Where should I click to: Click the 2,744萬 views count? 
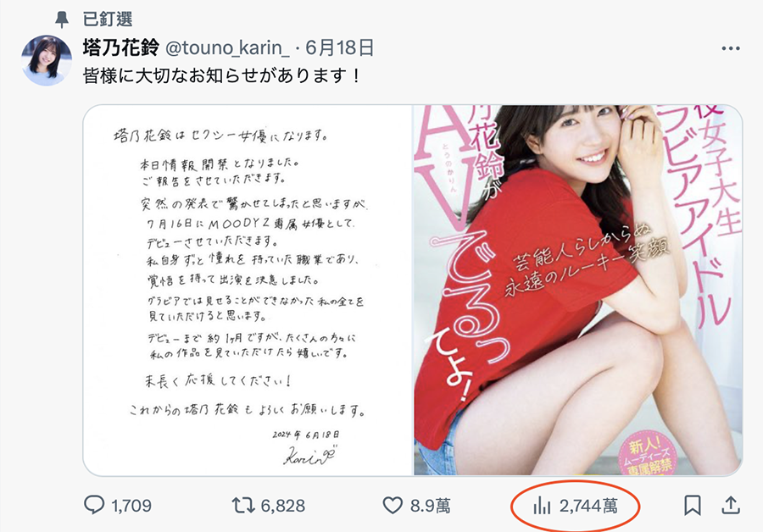[x=588, y=506]
